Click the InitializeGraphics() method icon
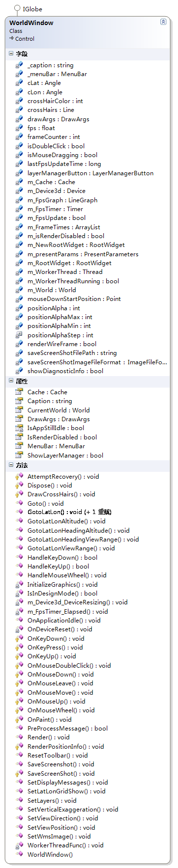Image resolution: width=178 pixels, height=868 pixels. 19,584
